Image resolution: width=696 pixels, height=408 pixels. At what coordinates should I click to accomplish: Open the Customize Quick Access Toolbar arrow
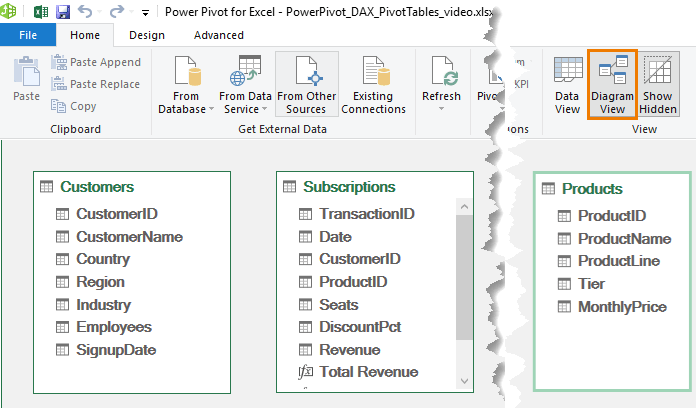[x=145, y=13]
